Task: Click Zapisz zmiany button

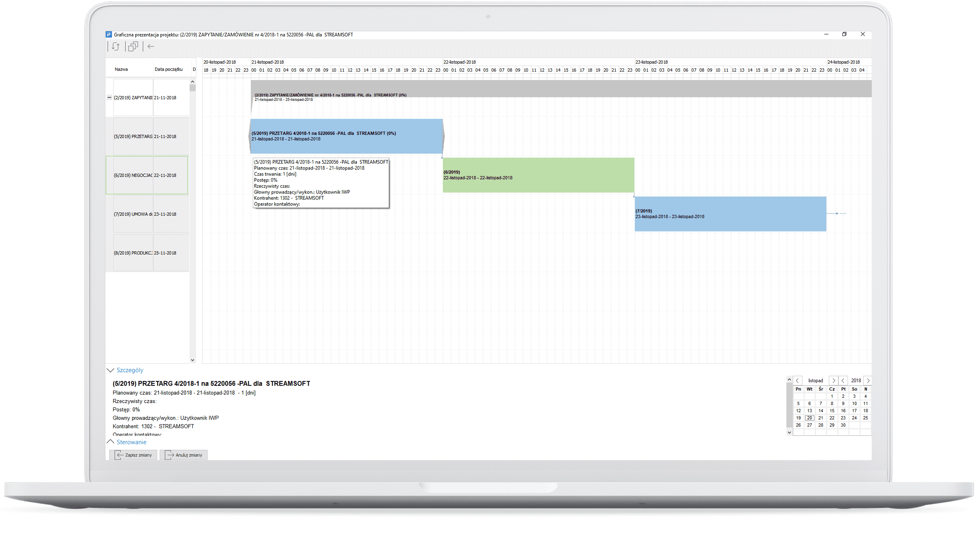Action: click(134, 455)
